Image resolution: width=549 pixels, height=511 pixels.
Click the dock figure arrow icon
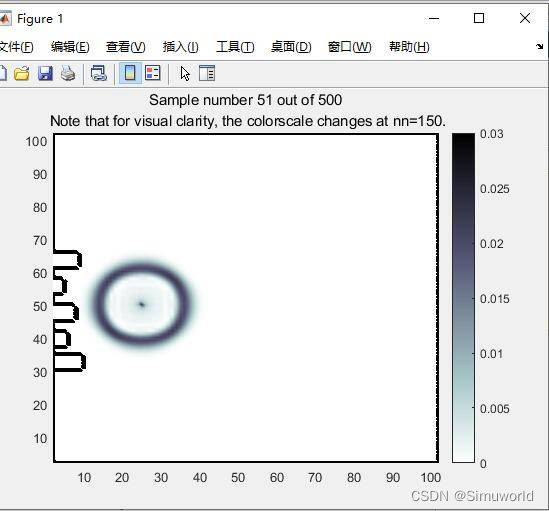point(540,46)
